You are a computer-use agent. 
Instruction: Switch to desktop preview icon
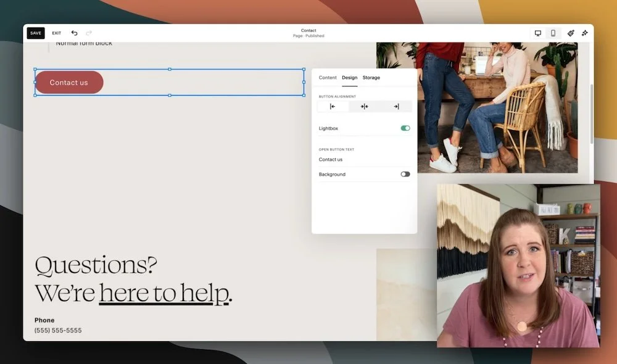pyautogui.click(x=538, y=33)
